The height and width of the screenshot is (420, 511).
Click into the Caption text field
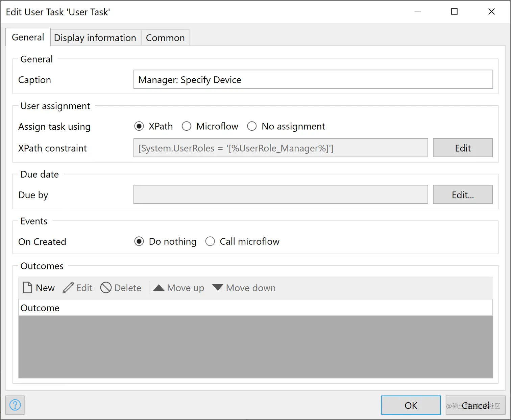point(313,80)
